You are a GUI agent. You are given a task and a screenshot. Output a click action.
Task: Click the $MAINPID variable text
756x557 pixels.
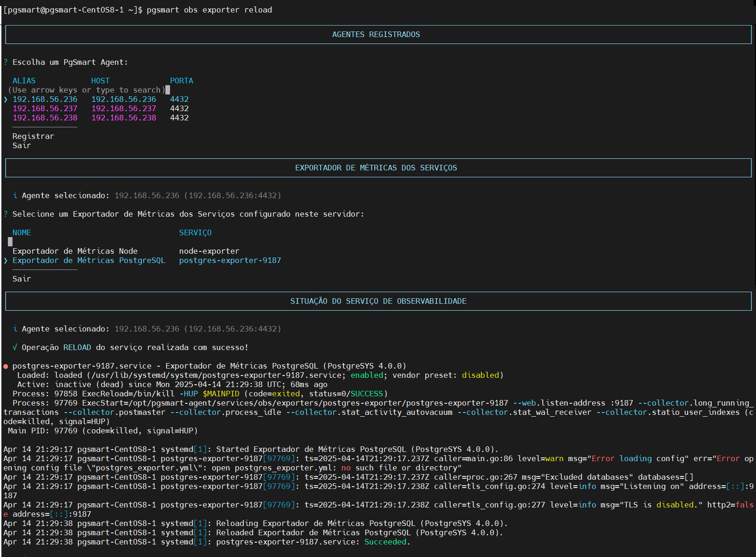[x=221, y=394]
